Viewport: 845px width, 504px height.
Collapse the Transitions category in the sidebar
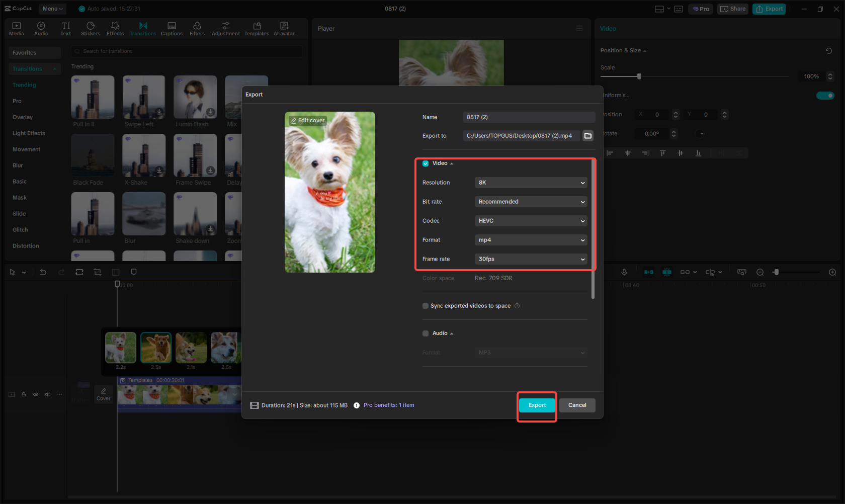(x=54, y=68)
